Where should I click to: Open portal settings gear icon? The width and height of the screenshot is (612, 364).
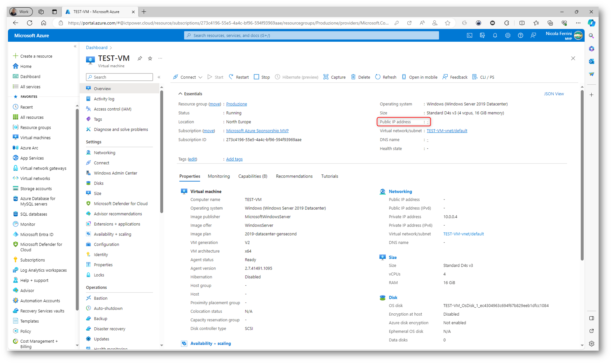click(x=508, y=35)
